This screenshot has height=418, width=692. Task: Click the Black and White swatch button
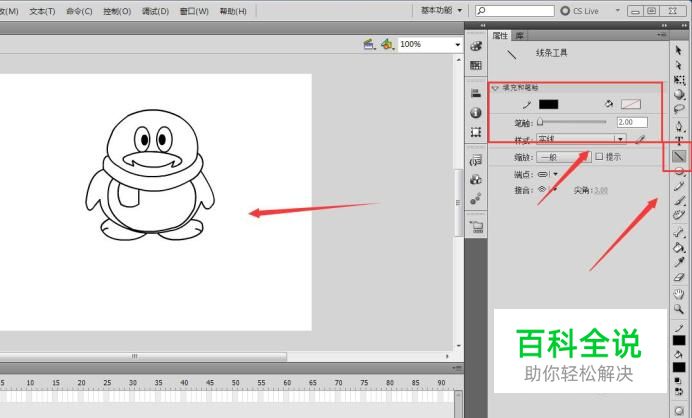(678, 380)
